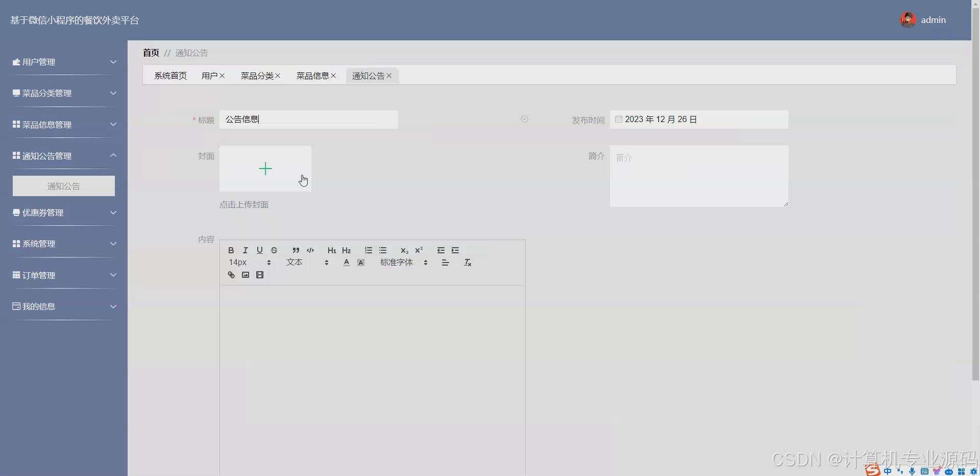Switch to the 系统首页 tab
Viewport: 980px width, 476px height.
point(170,75)
